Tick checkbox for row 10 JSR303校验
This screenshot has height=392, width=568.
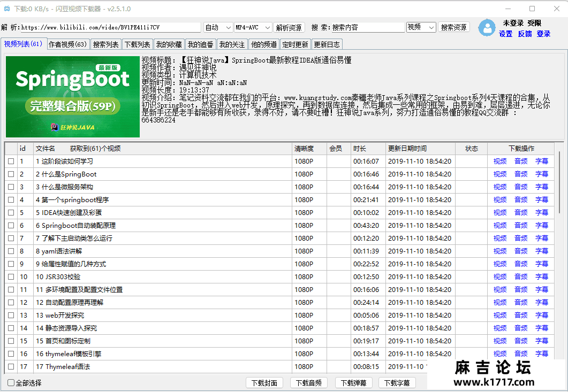pos(11,277)
